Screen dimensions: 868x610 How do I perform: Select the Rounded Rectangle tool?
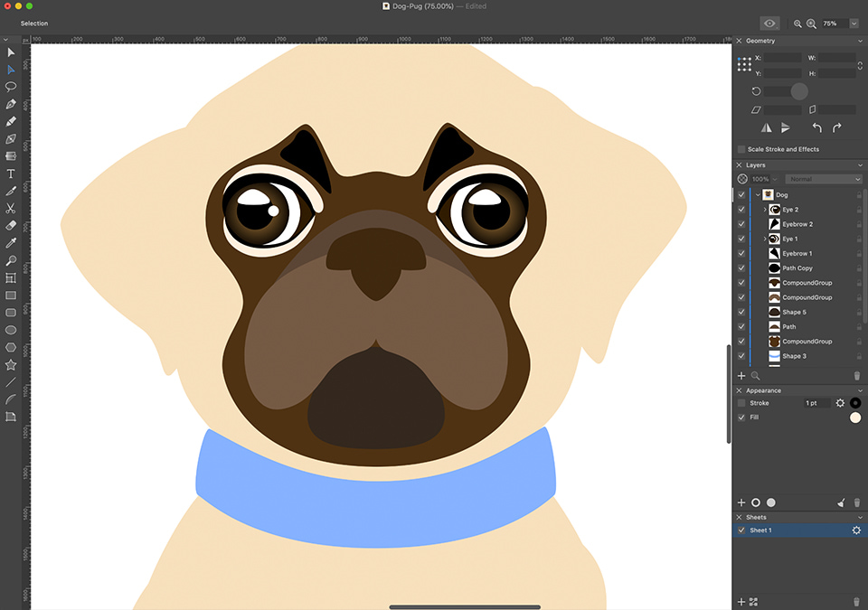point(11,313)
